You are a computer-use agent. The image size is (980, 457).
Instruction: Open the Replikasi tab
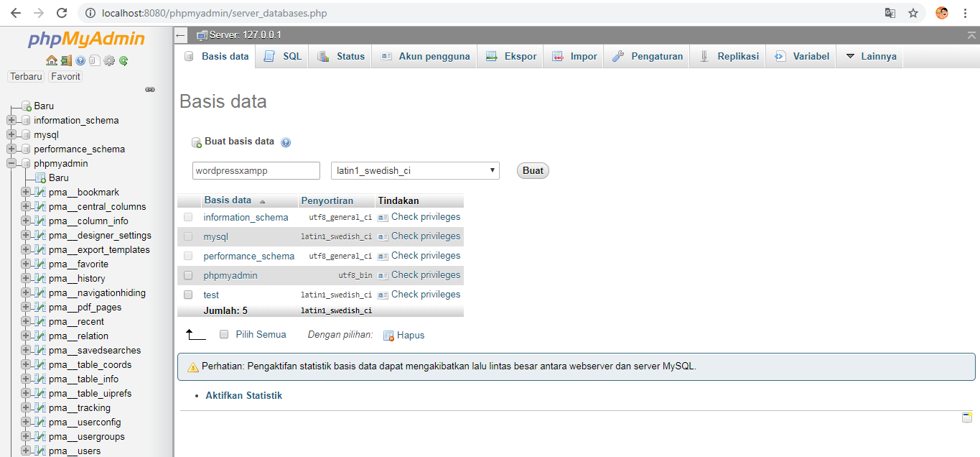point(728,56)
